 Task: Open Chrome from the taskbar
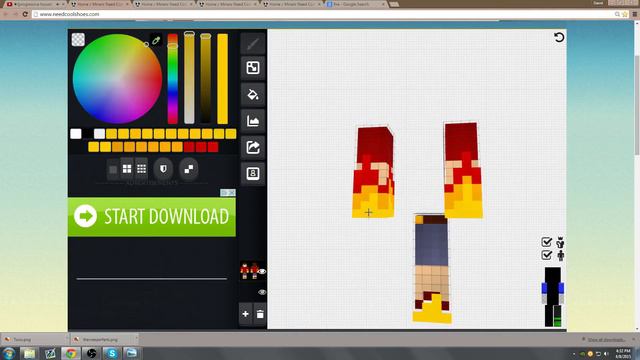[x=71, y=353]
